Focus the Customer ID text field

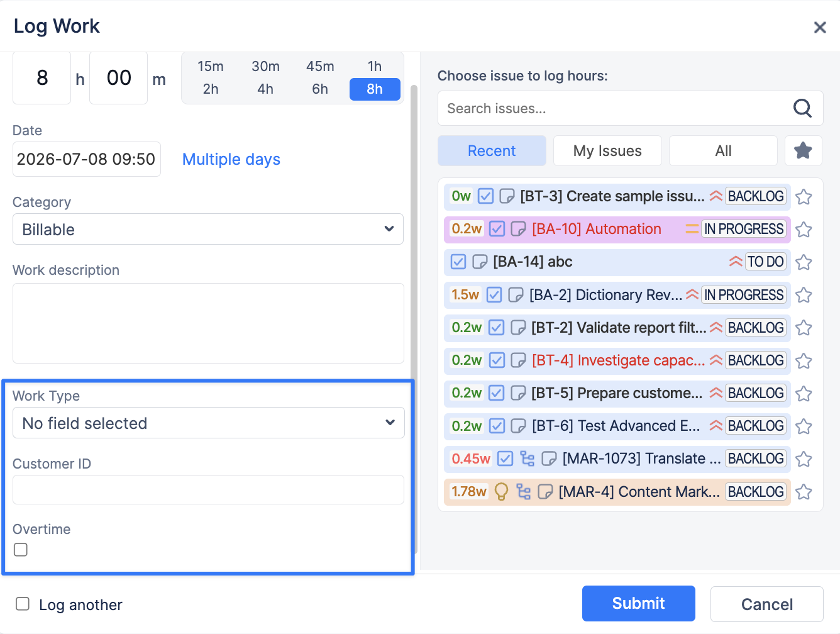point(208,489)
